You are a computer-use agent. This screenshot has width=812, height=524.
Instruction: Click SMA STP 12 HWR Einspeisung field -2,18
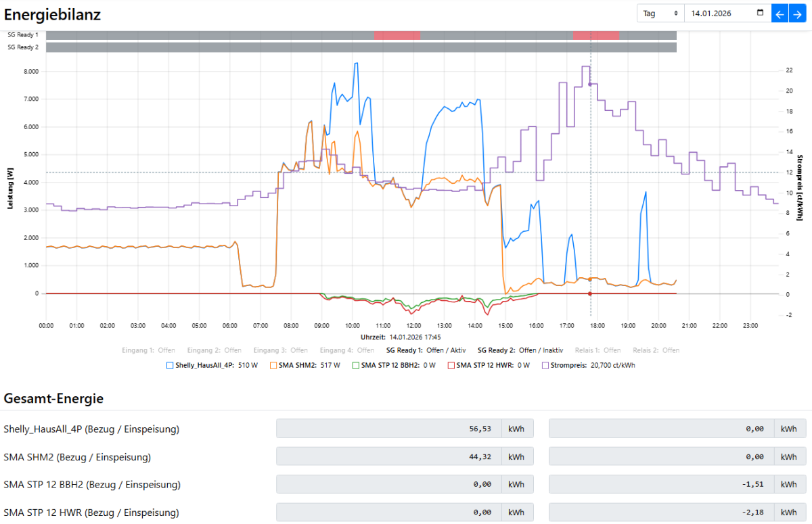[661, 513]
